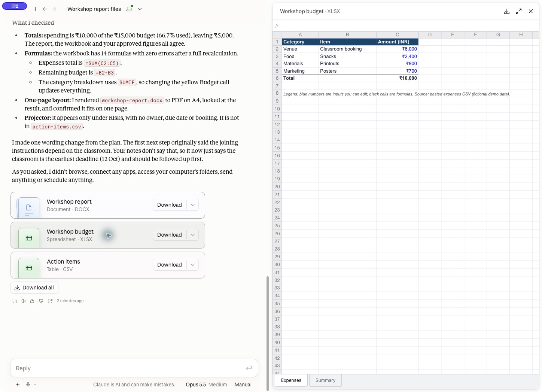Send the reply with the enter arrow icon
Viewport: 542px width, 392px height.
click(249, 368)
